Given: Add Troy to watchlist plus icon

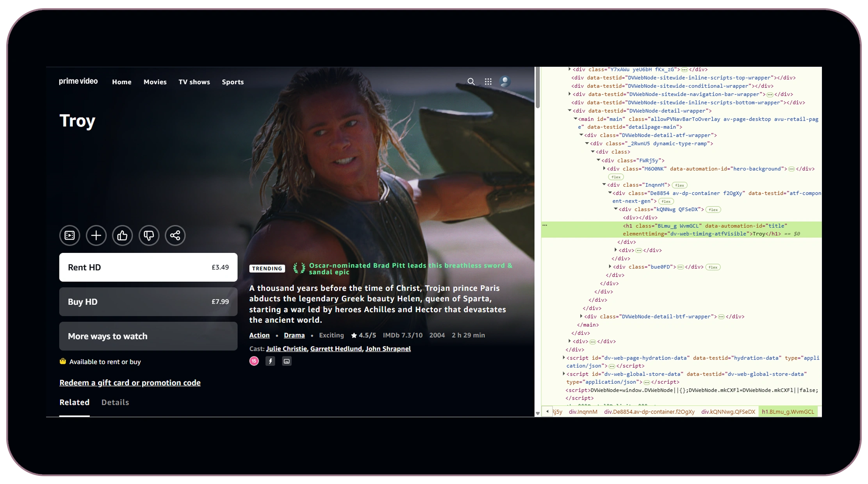Looking at the screenshot, I should pyautogui.click(x=96, y=235).
